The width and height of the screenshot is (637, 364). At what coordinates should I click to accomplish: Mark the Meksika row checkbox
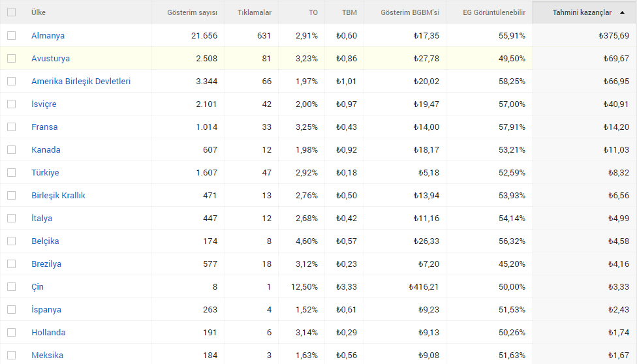click(x=11, y=355)
